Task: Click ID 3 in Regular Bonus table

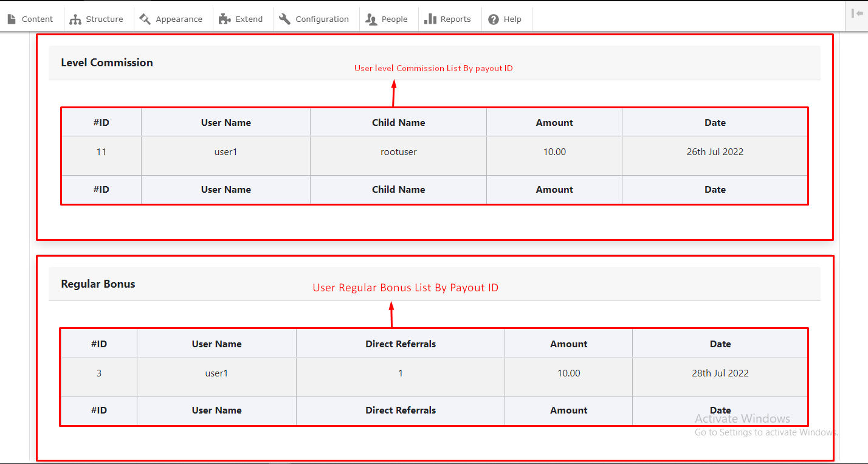Action: pyautogui.click(x=99, y=373)
